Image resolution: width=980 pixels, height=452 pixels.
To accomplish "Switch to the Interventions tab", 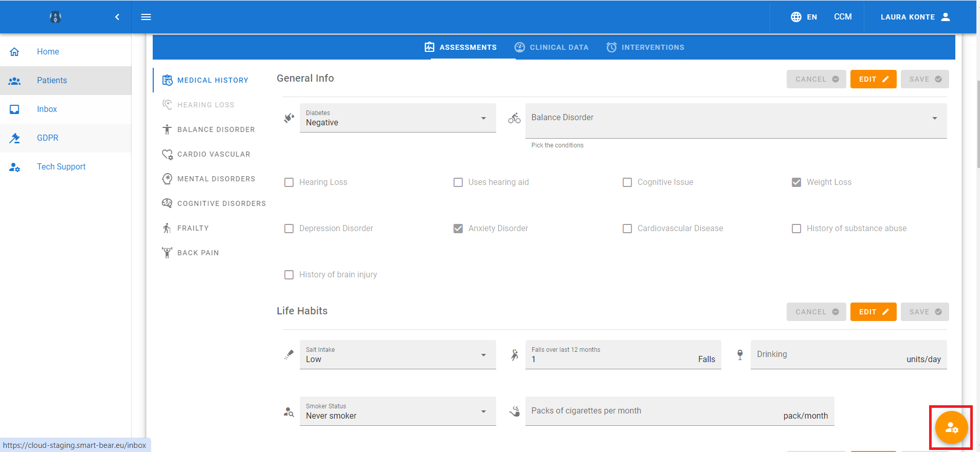I will click(645, 47).
